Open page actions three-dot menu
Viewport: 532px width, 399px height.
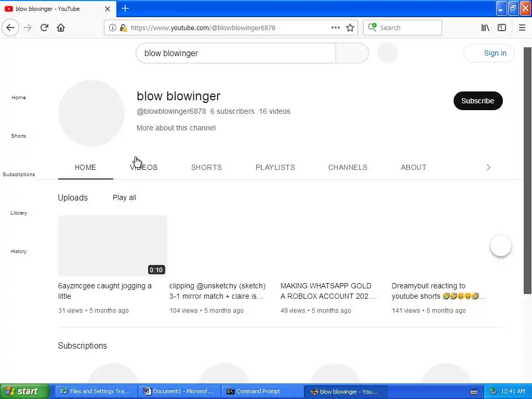(335, 28)
